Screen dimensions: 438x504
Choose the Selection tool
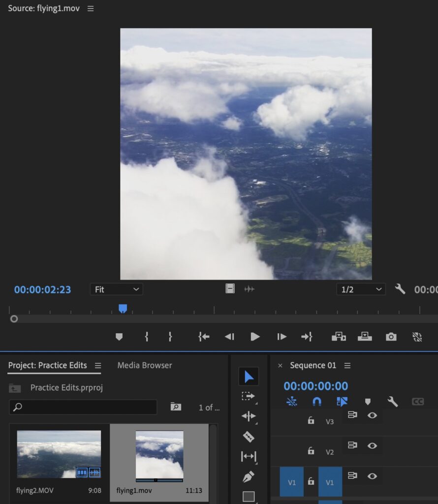pyautogui.click(x=249, y=377)
